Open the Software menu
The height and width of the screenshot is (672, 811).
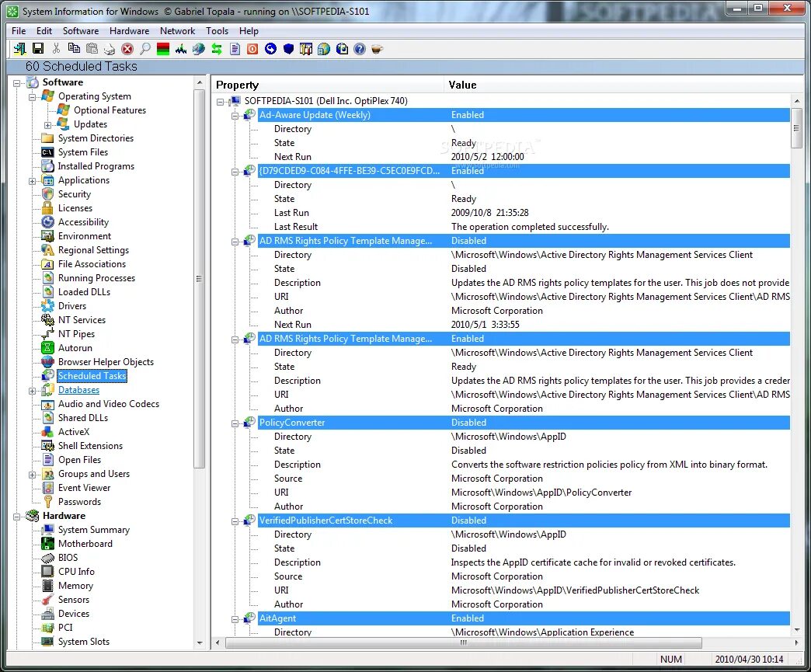click(x=81, y=31)
